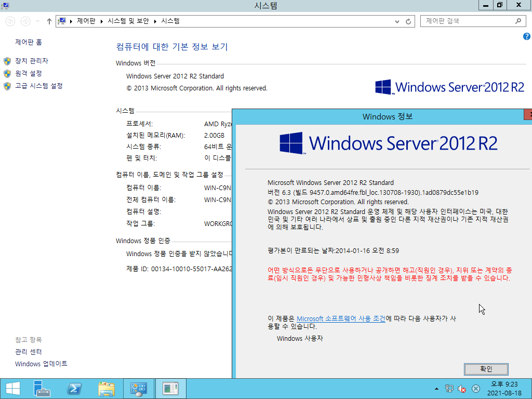Click 시스템 breadcrumb segment
This screenshot has width=532, height=399.
click(x=170, y=21)
